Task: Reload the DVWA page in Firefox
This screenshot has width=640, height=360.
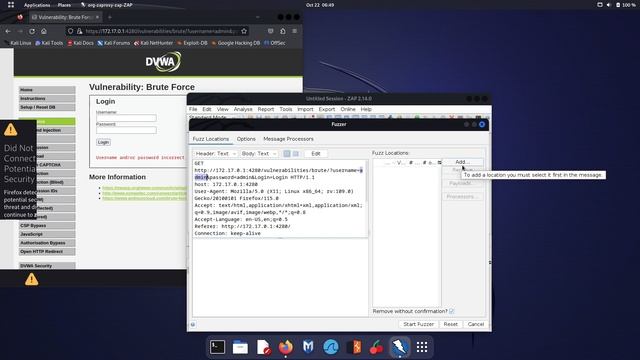Action: click(x=32, y=31)
